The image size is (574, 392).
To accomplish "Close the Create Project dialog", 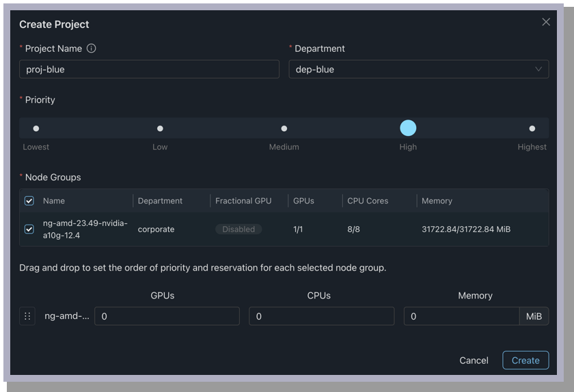I will tap(545, 22).
